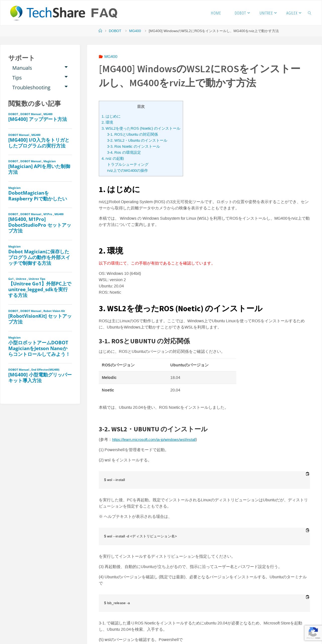Copy the 'lsb_release -a' code snippet

[307, 597]
